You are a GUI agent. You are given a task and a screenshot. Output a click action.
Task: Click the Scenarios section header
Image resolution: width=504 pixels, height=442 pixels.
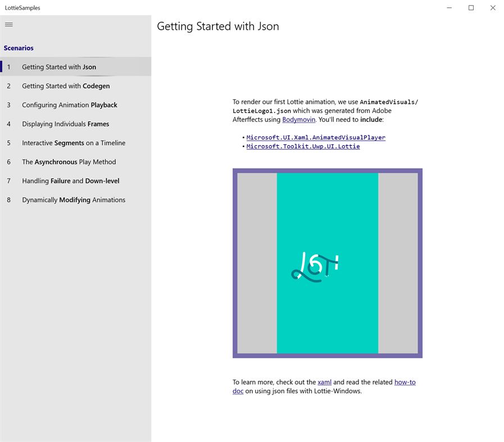pos(19,48)
